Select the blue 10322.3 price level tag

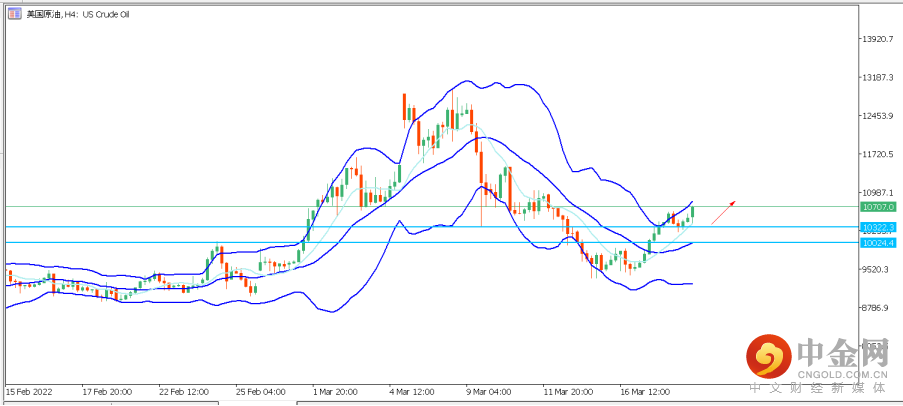pos(877,228)
